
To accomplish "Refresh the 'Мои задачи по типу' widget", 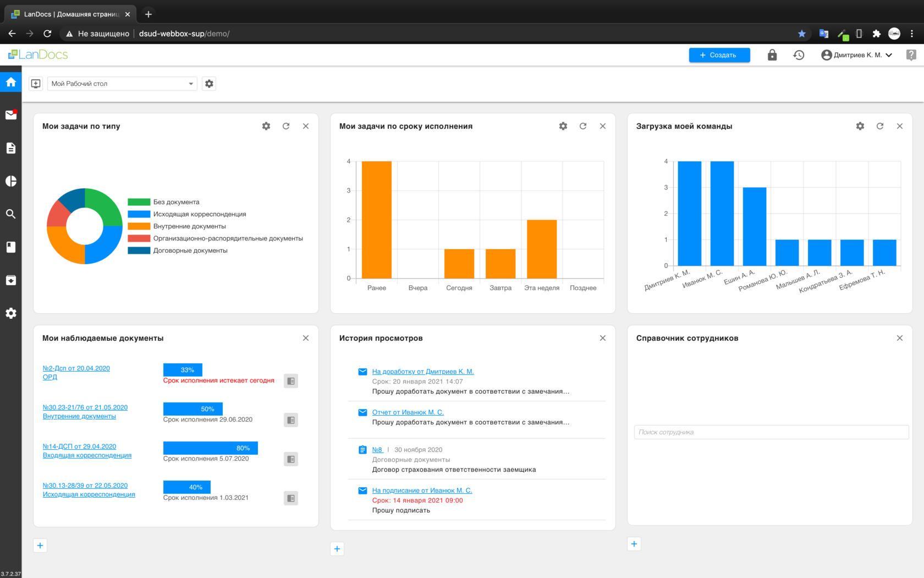I will pos(286,126).
